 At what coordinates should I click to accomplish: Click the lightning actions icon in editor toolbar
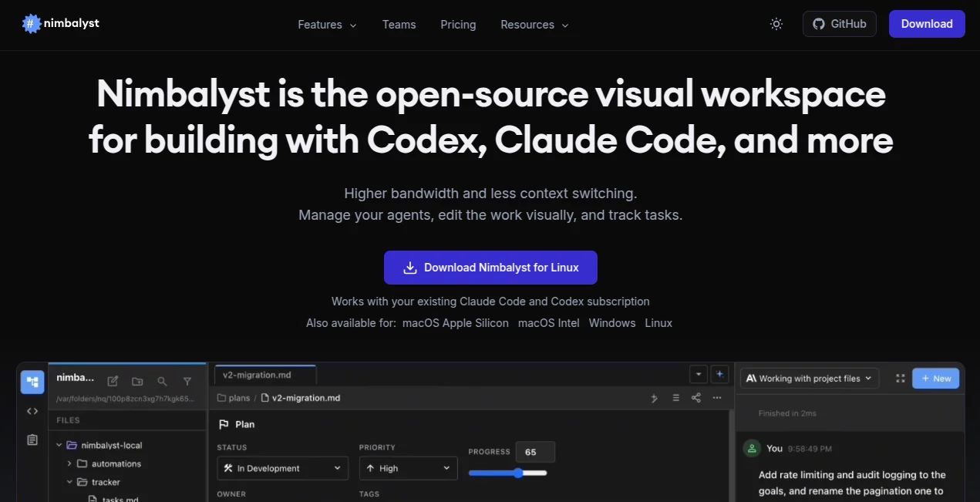click(654, 398)
